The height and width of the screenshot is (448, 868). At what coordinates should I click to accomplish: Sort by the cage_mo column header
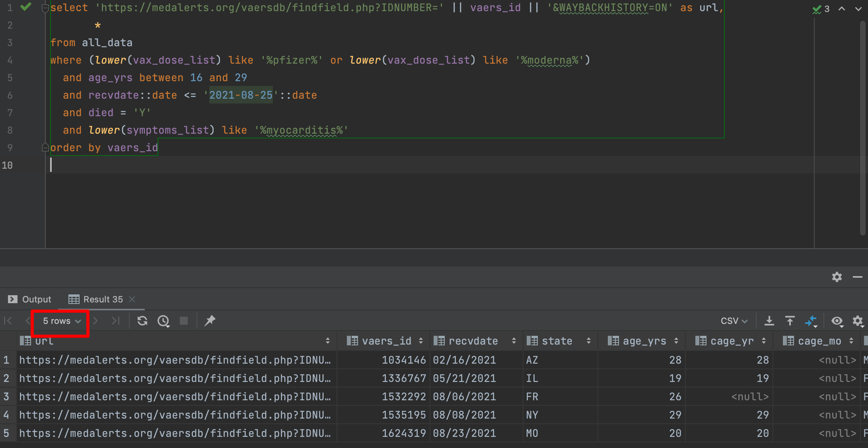click(x=817, y=341)
